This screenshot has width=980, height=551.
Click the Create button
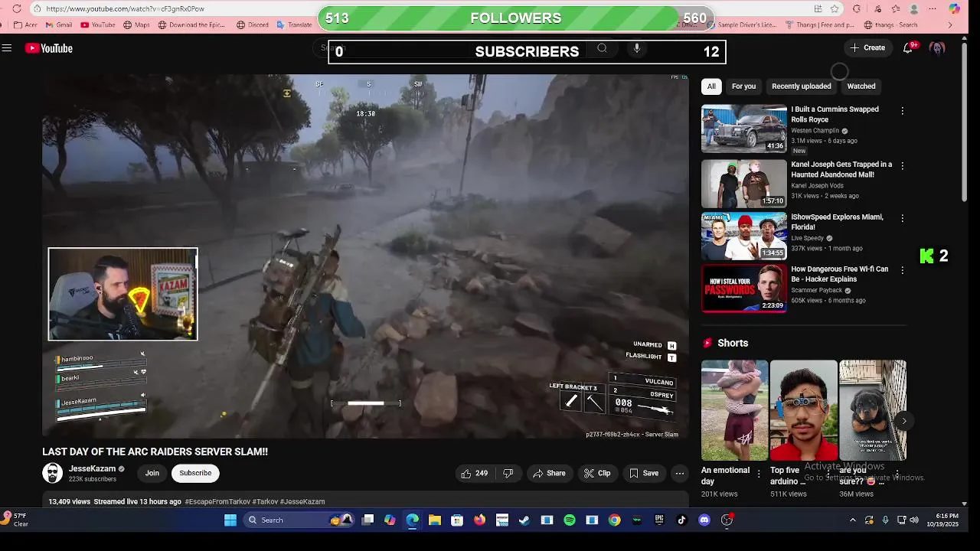[867, 47]
